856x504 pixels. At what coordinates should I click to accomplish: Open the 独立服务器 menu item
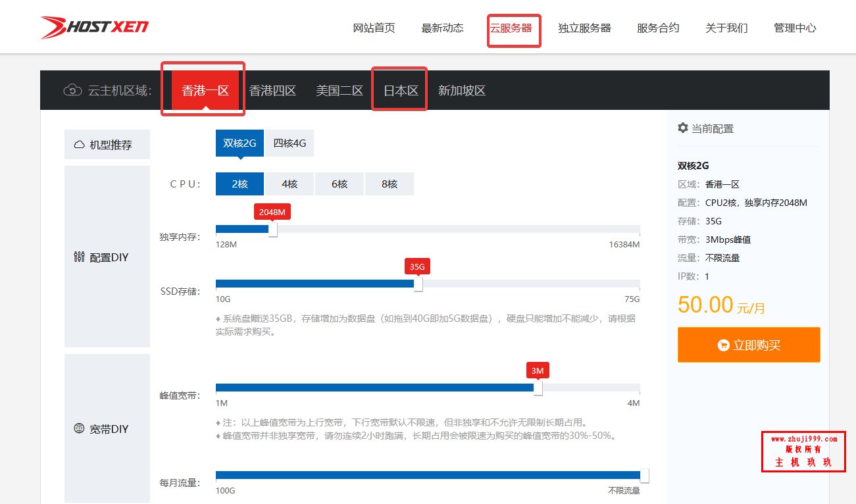click(585, 28)
